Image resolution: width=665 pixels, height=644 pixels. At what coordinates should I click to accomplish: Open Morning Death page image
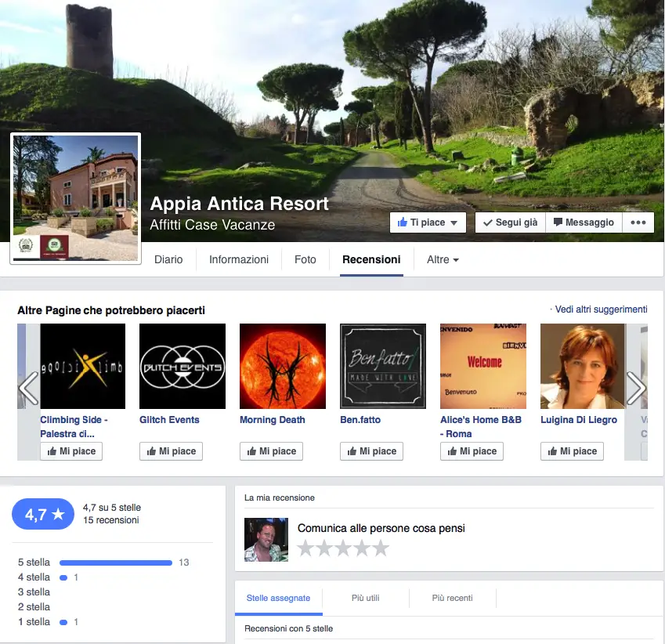click(283, 366)
